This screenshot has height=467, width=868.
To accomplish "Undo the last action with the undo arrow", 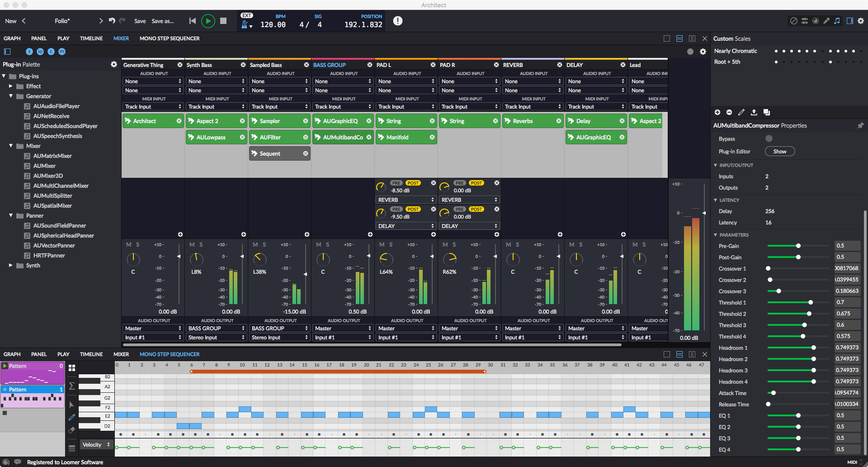I will pos(112,21).
